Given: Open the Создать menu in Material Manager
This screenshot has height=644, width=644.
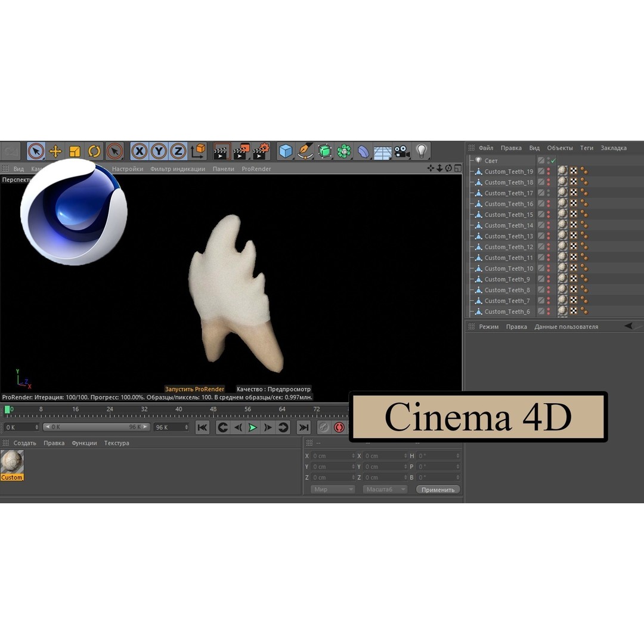Looking at the screenshot, I should [24, 442].
